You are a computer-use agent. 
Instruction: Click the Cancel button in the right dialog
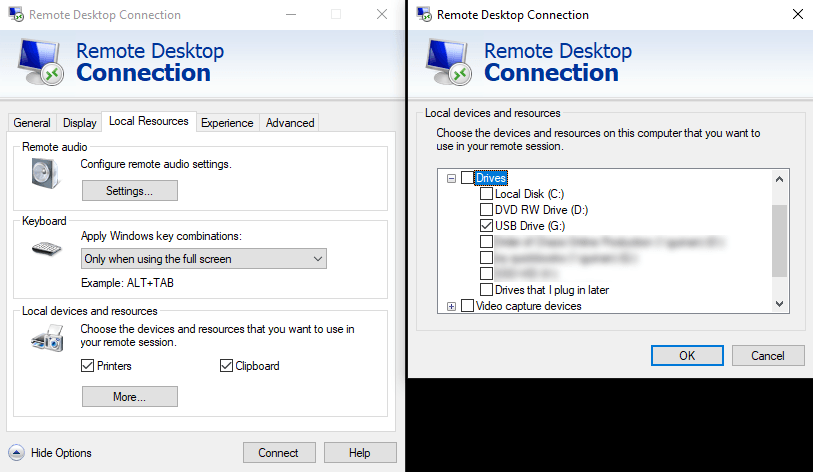click(768, 356)
